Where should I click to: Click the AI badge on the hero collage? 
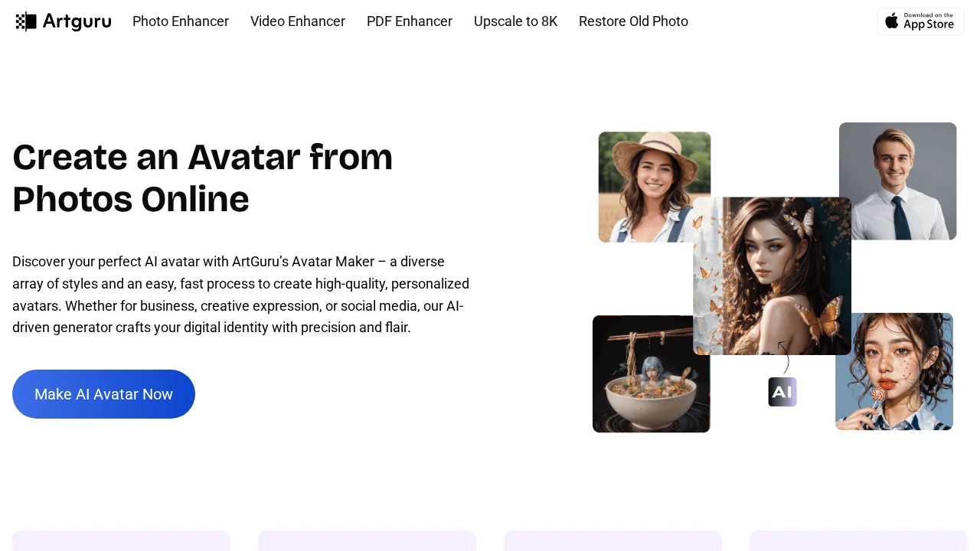click(782, 391)
